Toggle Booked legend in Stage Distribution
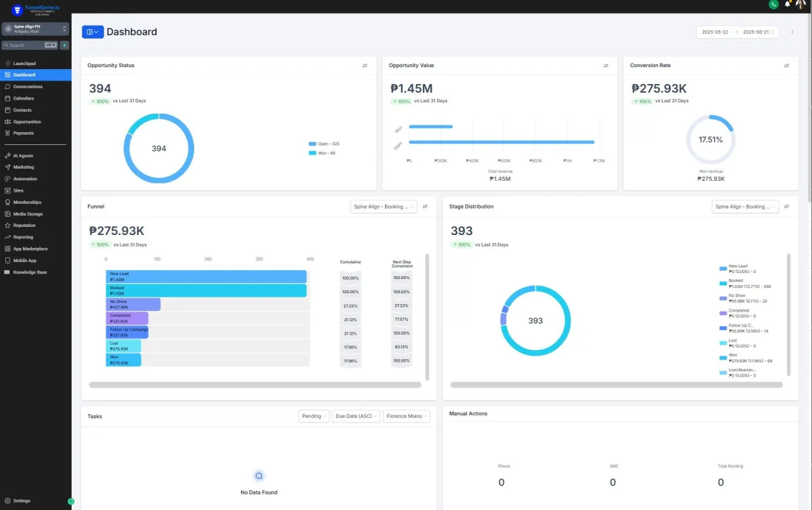Image resolution: width=812 pixels, height=510 pixels. (x=744, y=284)
